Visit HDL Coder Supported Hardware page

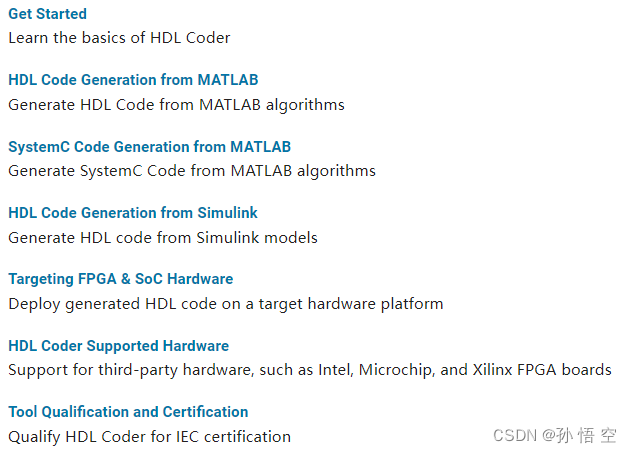tap(119, 346)
